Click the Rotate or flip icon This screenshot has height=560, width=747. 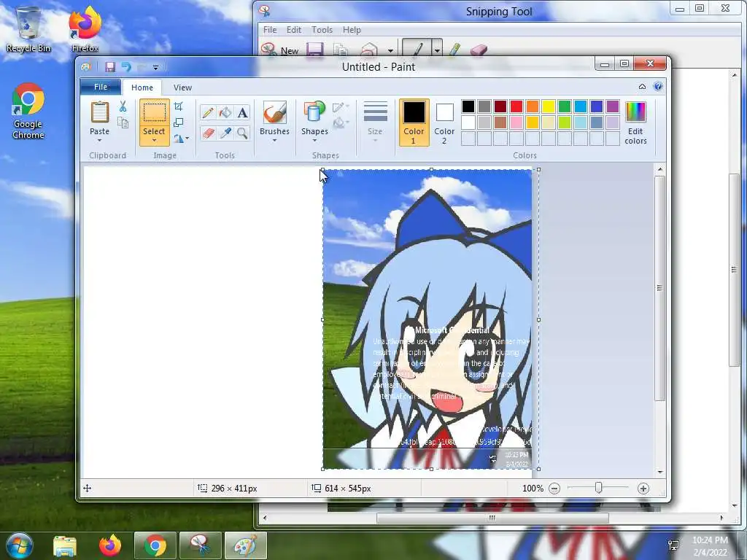pos(179,139)
